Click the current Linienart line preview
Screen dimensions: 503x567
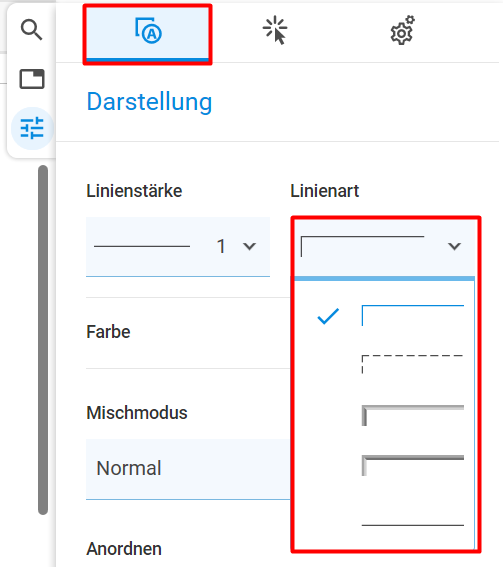coord(362,247)
